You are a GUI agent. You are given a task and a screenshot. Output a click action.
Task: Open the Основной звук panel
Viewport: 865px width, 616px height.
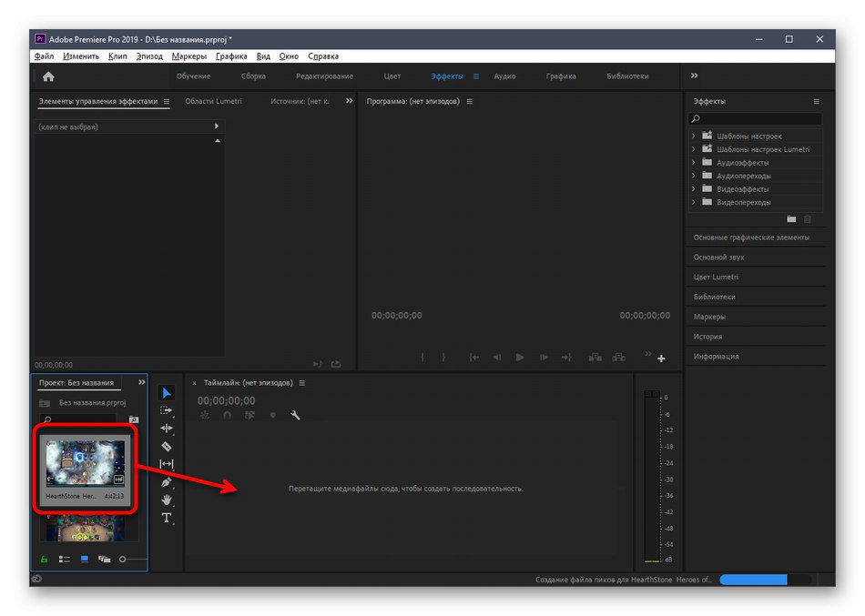click(x=718, y=258)
